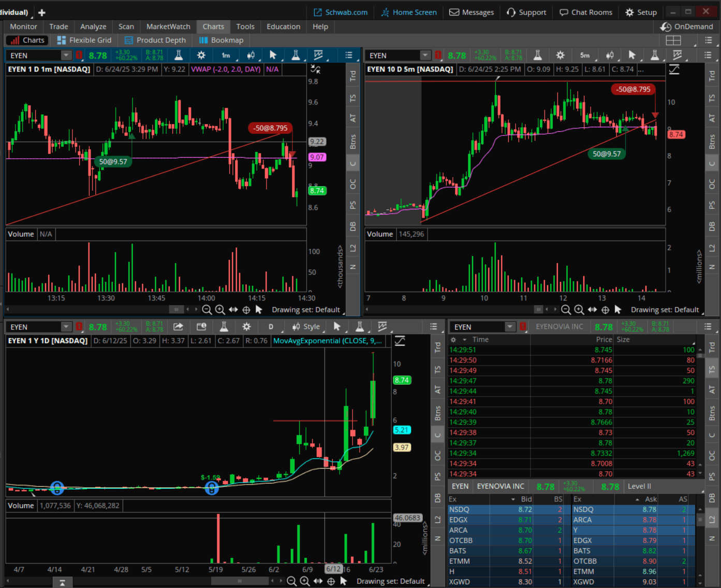The width and height of the screenshot is (721, 588).
Task: Click the horizontal scroll thumb under the daily chart
Action: pos(239,581)
